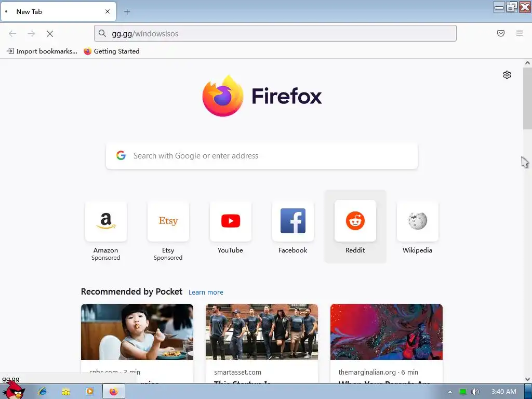Close the New Tab tab

108,11
